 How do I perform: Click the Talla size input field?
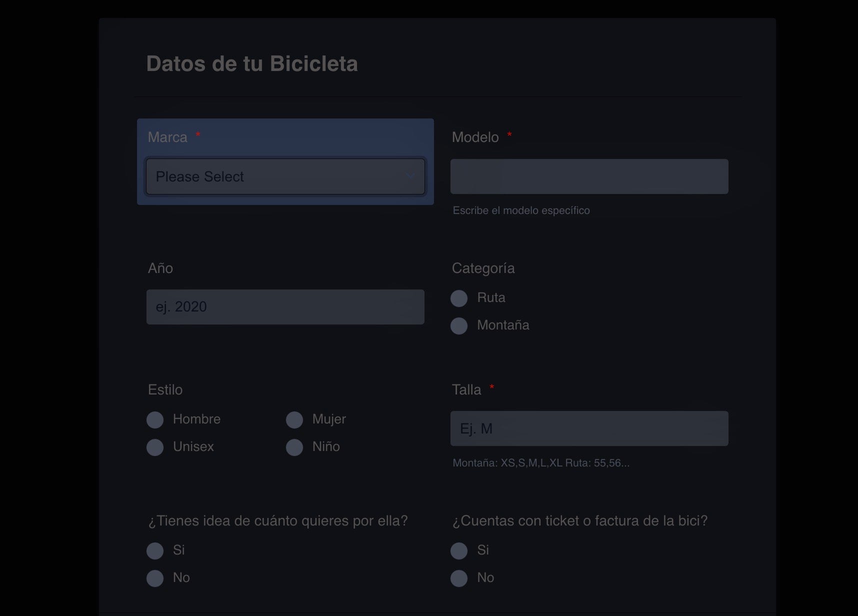589,428
